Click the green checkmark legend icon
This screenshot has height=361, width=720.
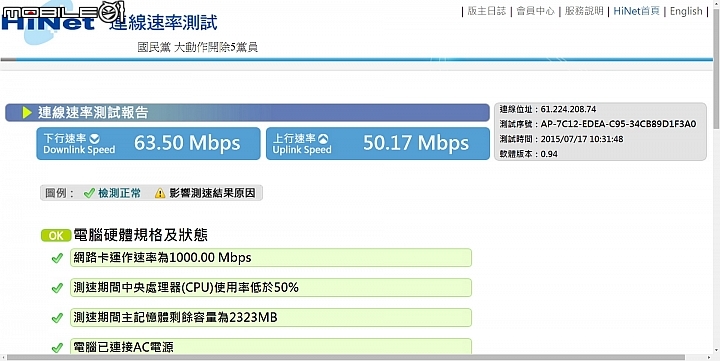click(89, 193)
